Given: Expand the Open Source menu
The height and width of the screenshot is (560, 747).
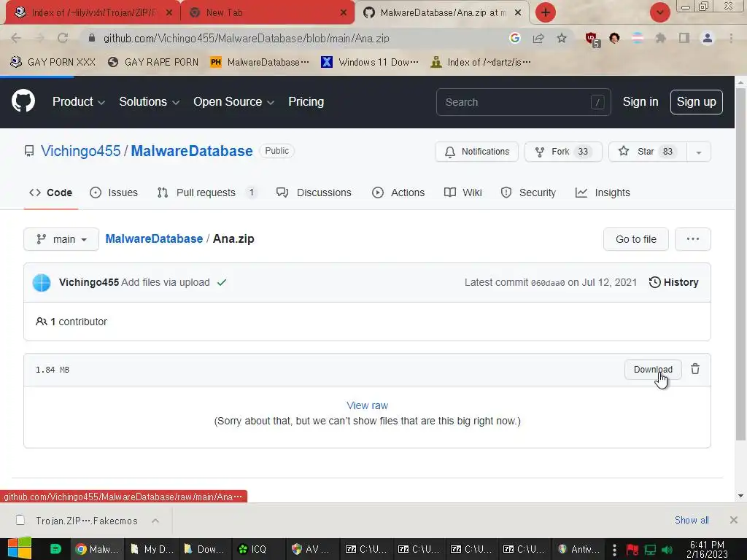Looking at the screenshot, I should tap(233, 101).
